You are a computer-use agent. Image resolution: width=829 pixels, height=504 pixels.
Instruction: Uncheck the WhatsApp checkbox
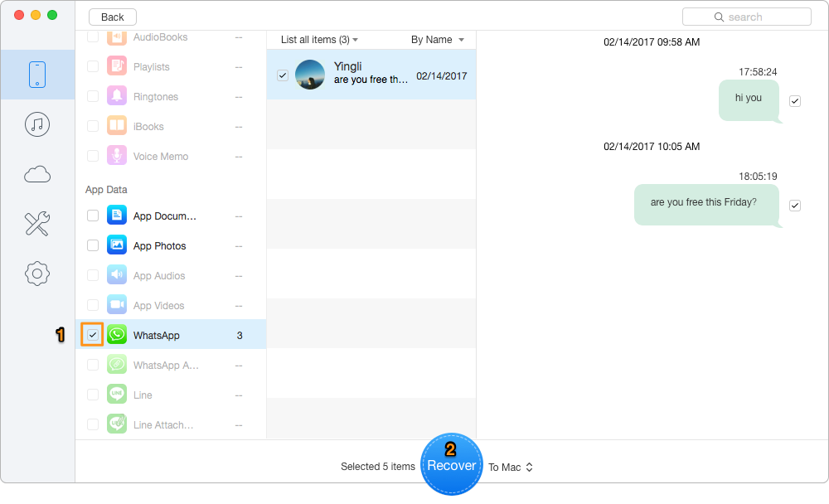pyautogui.click(x=92, y=335)
